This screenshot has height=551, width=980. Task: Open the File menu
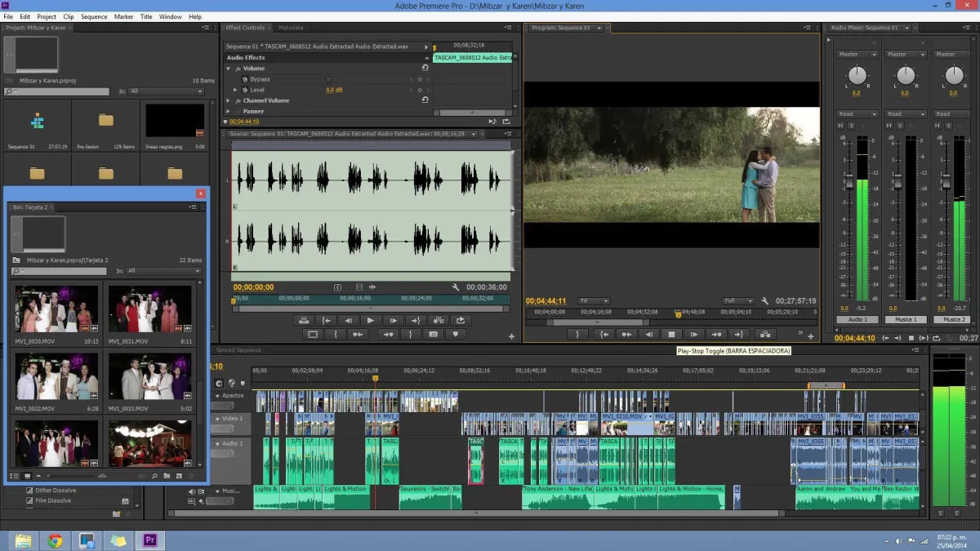[8, 16]
